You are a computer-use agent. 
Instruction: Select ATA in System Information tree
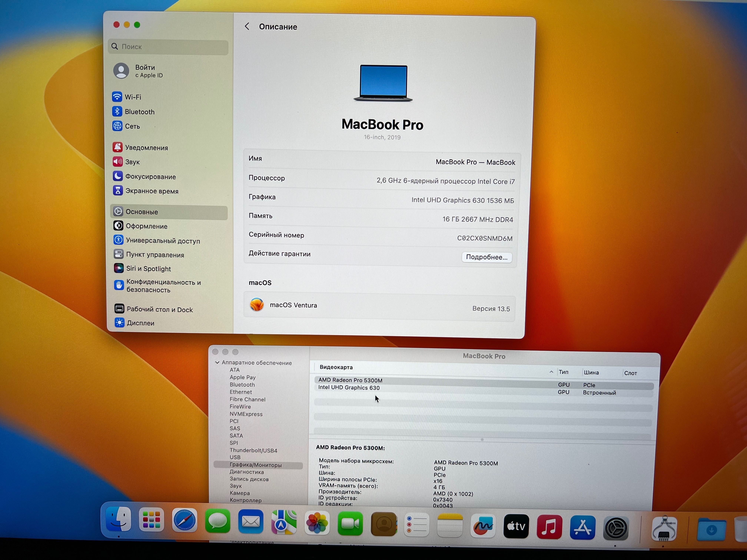235,370
